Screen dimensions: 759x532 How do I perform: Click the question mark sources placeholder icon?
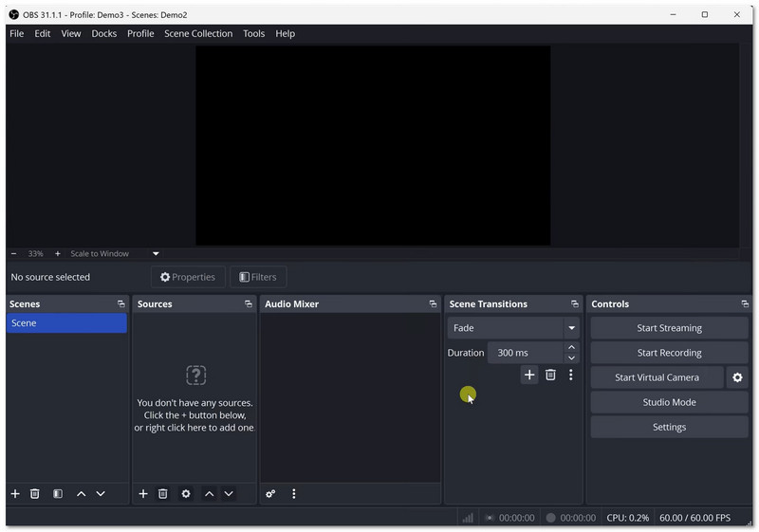point(196,376)
